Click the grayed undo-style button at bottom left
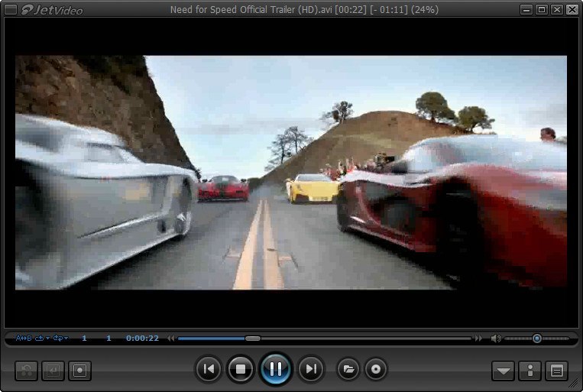Viewport: 583px width, 392px height. [27, 371]
